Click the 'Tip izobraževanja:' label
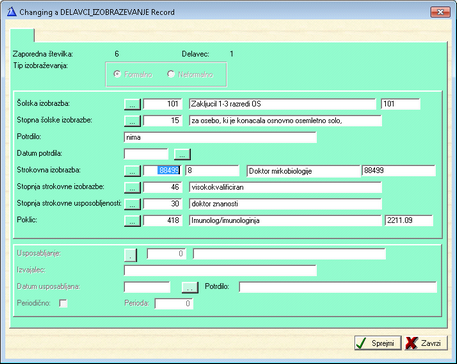 (x=40, y=66)
